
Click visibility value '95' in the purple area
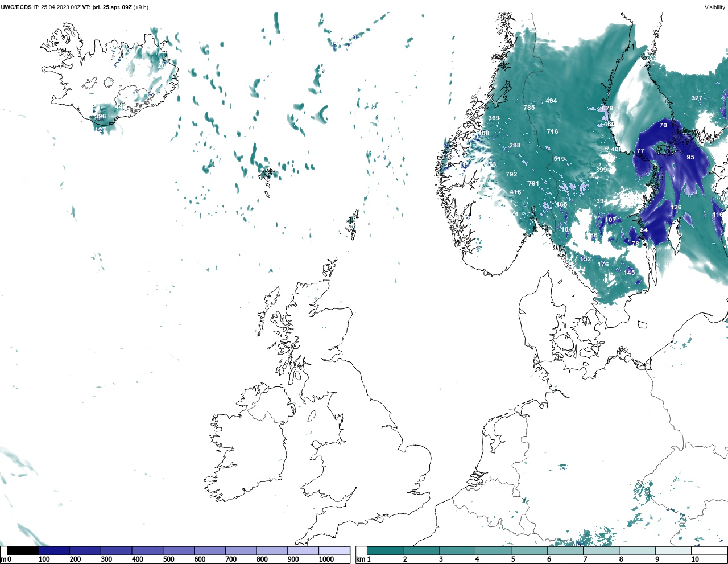coord(690,157)
